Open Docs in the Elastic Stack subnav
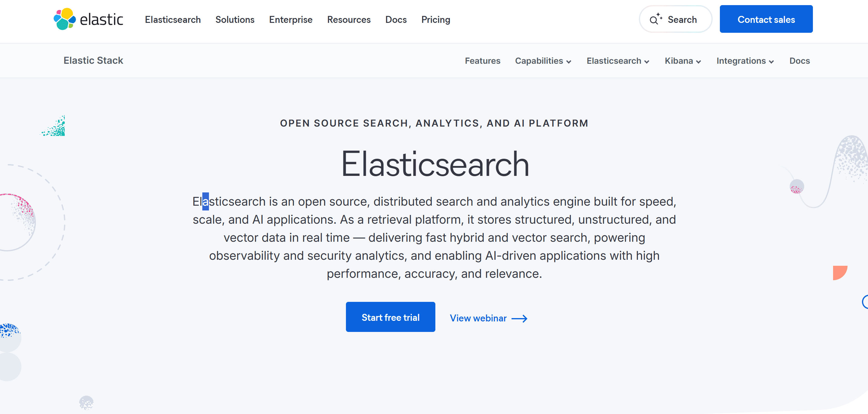This screenshot has height=414, width=868. 799,61
